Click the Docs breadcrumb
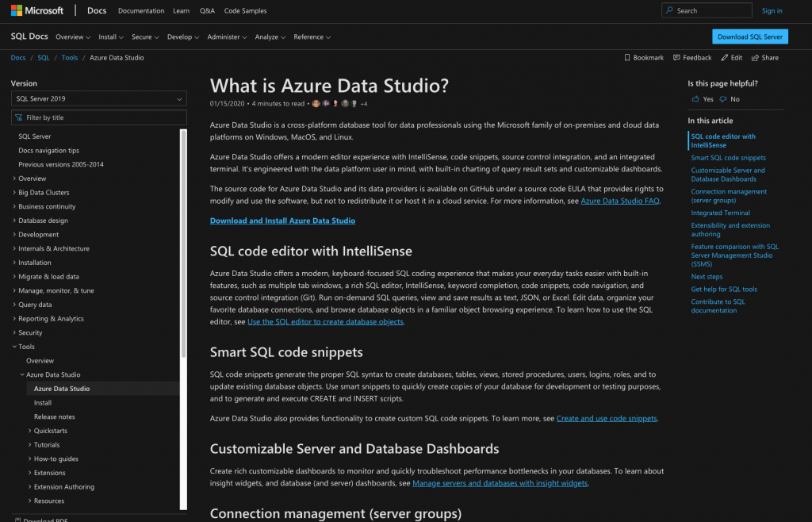 tap(18, 57)
